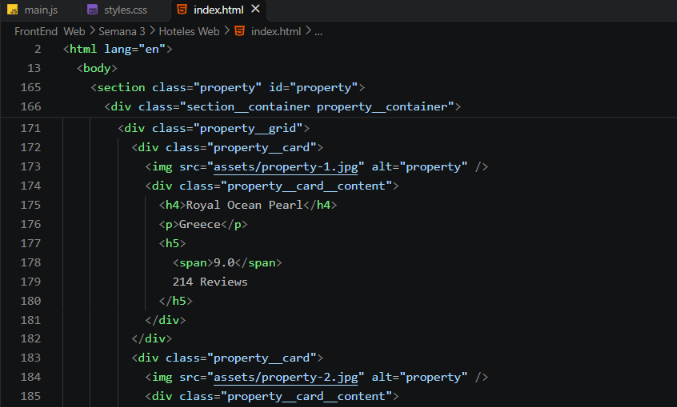This screenshot has height=407, width=677.
Task: Click id="property" attribute on line 165
Action: 313,88
